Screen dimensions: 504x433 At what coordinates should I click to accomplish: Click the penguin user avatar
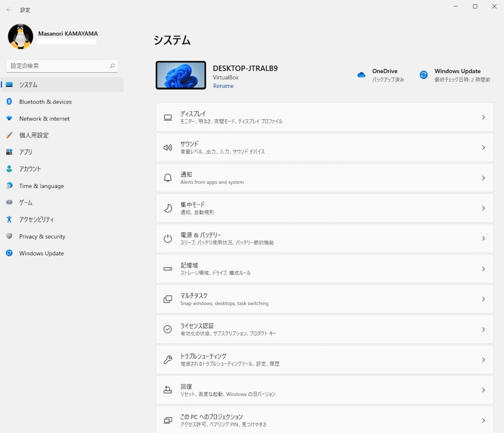coord(21,37)
